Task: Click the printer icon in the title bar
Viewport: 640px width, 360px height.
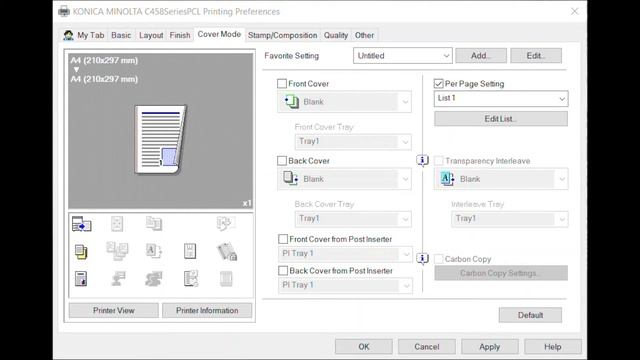Action: pyautogui.click(x=64, y=11)
